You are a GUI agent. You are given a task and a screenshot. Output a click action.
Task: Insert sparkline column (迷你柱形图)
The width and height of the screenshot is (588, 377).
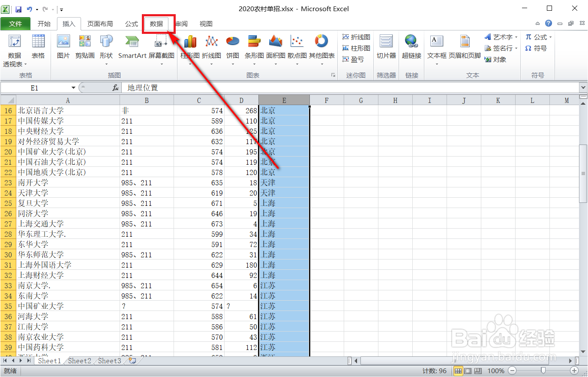356,48
